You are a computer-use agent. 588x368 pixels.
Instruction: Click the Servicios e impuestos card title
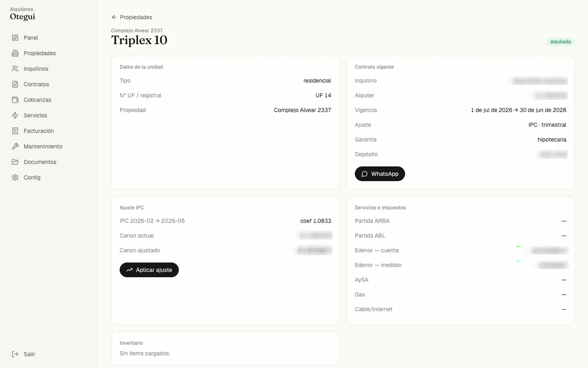pyautogui.click(x=380, y=208)
